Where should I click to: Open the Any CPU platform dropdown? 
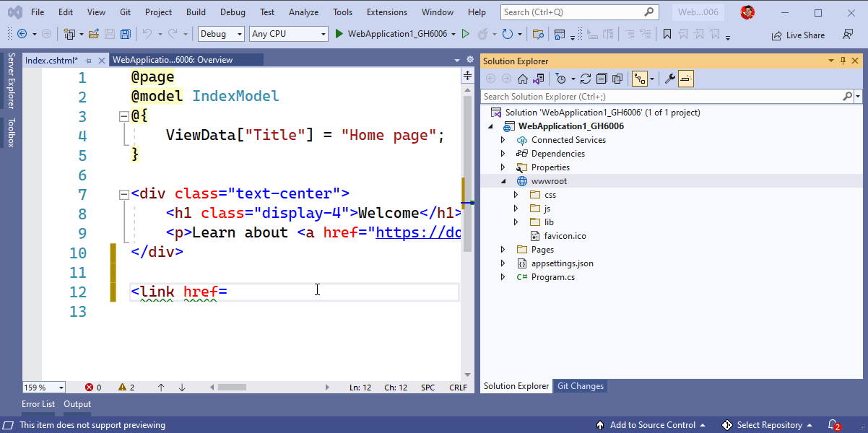(287, 33)
